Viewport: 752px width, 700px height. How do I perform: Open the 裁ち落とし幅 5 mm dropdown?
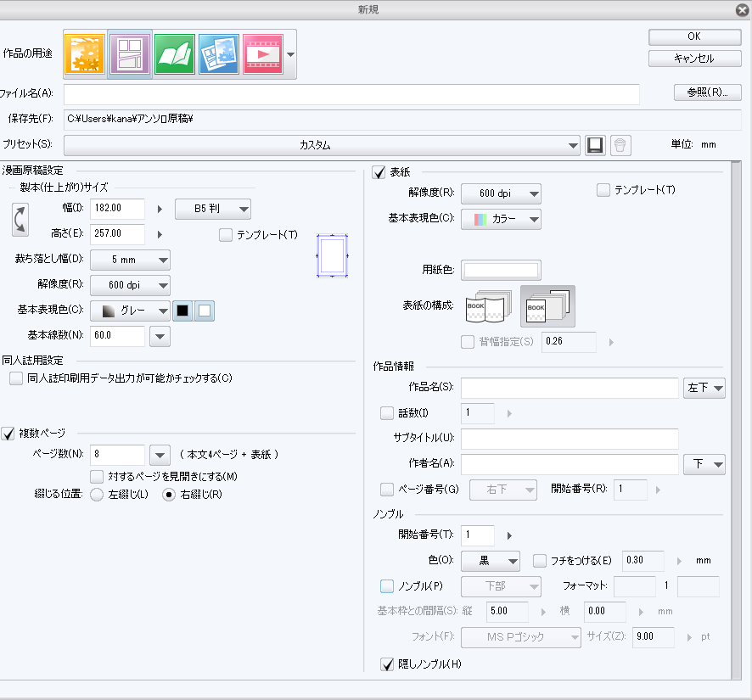coord(130,260)
